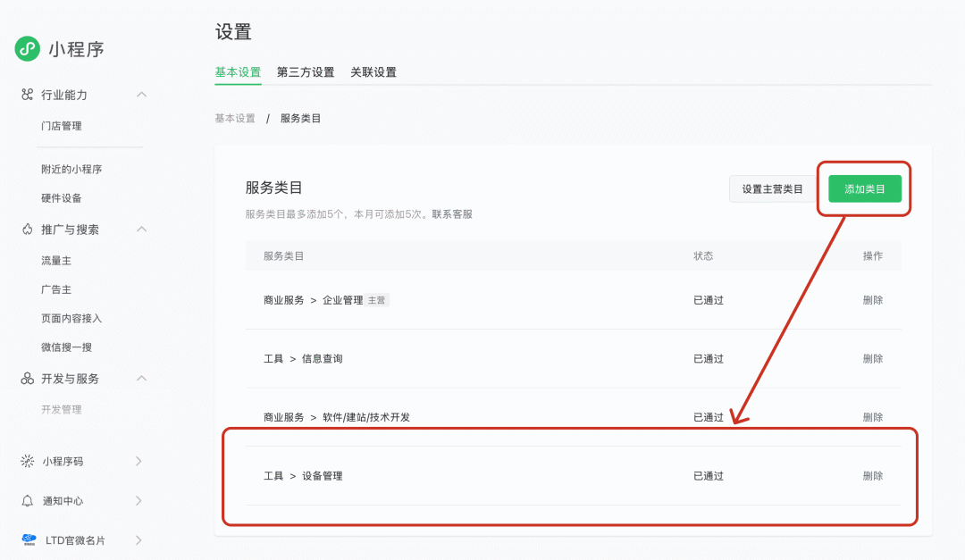The height and width of the screenshot is (560, 965).
Task: Collapse the 推广与搜索 section chevron
Action: pos(141,230)
